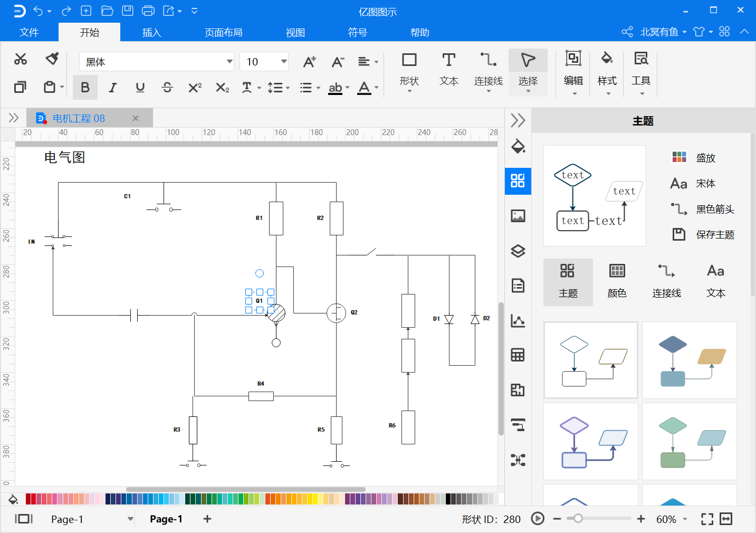Open the Page-1 page selector dropdown
The height and width of the screenshot is (533, 756).
(130, 519)
